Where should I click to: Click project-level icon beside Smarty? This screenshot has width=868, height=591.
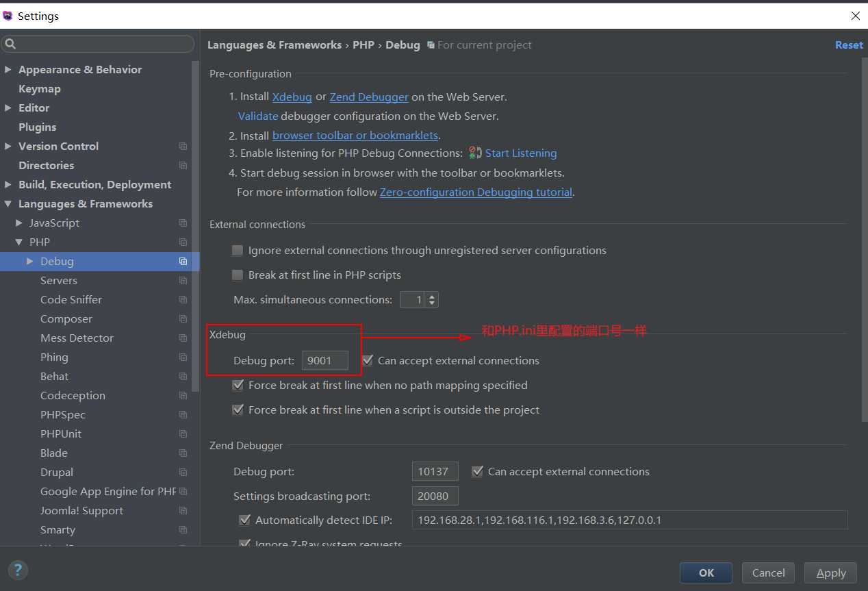[x=183, y=529]
